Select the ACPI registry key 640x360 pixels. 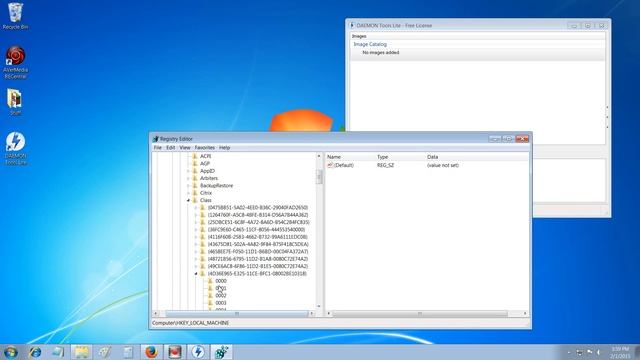click(x=205, y=156)
